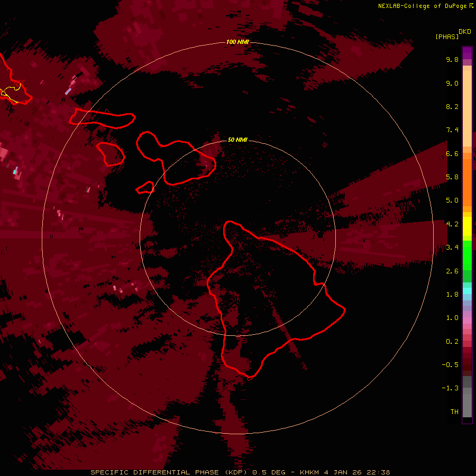Viewport: 476px width, 476px height.
Task: Click inside the small Kahoolawe island outline
Action: (x=146, y=188)
